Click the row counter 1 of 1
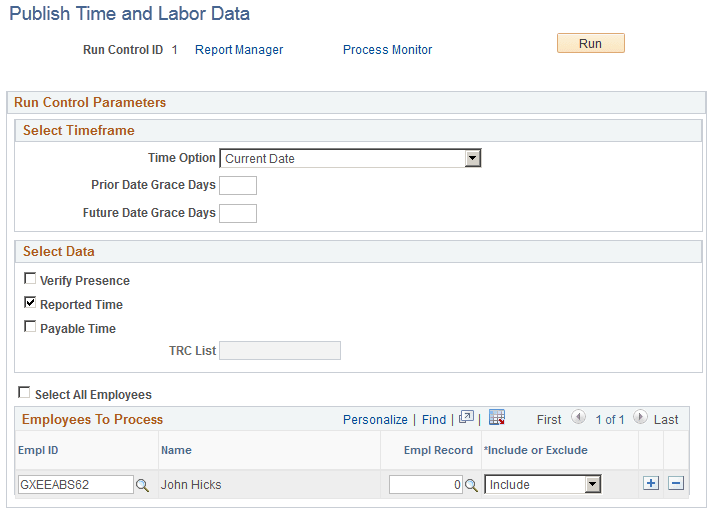The image size is (712, 514). point(610,420)
